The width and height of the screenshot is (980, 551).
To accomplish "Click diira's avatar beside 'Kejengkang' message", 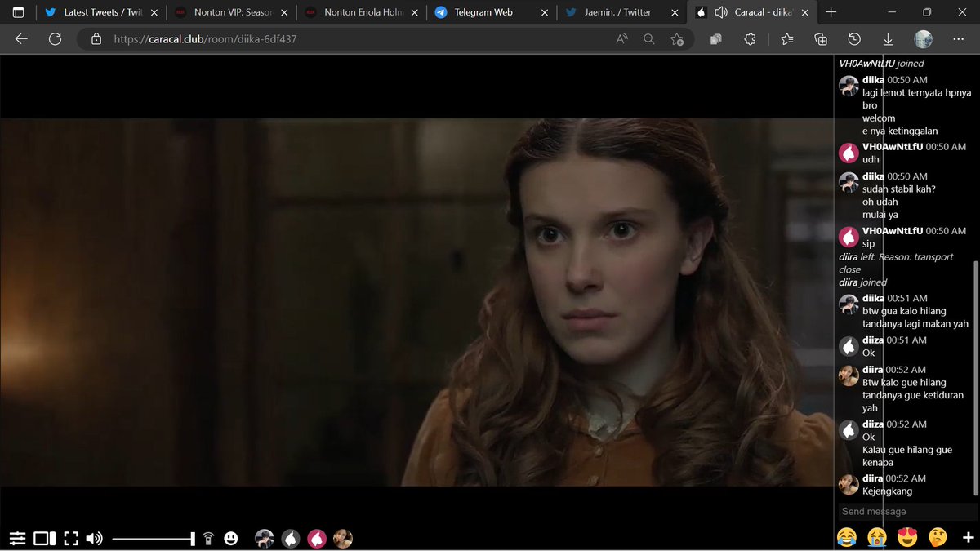I will click(x=849, y=485).
